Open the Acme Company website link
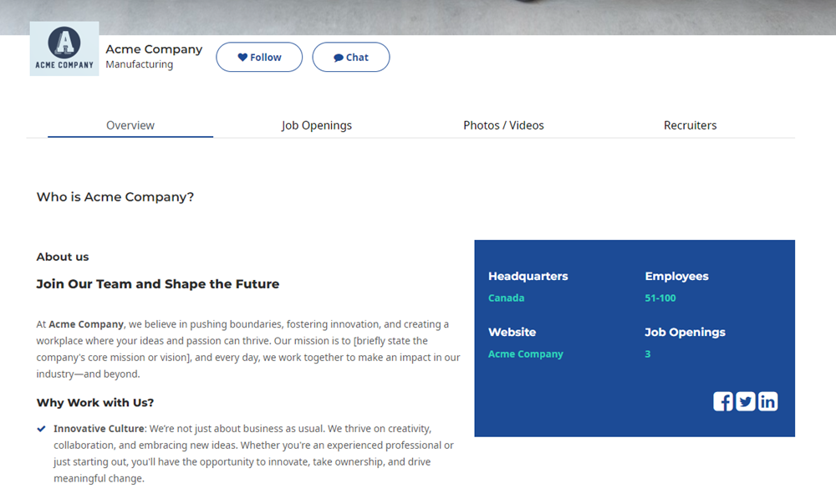836x504 pixels. point(526,354)
